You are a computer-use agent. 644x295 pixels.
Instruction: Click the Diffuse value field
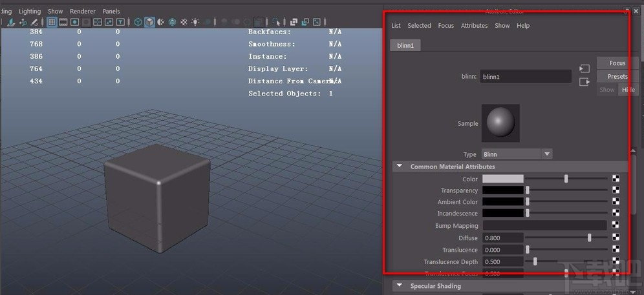point(502,238)
